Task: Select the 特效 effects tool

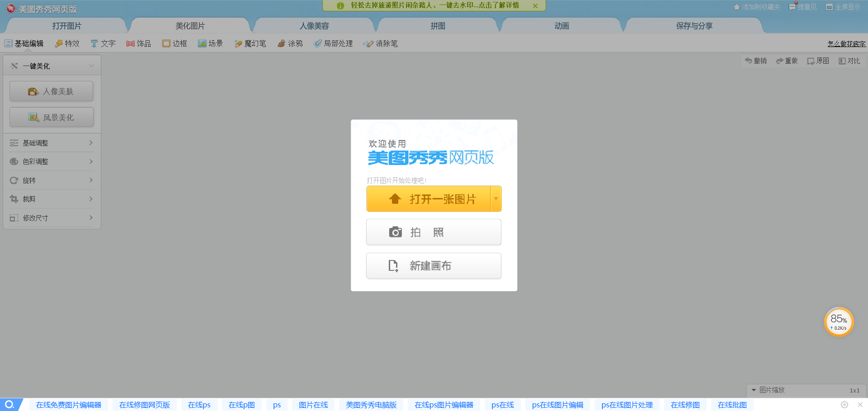Action: (67, 43)
